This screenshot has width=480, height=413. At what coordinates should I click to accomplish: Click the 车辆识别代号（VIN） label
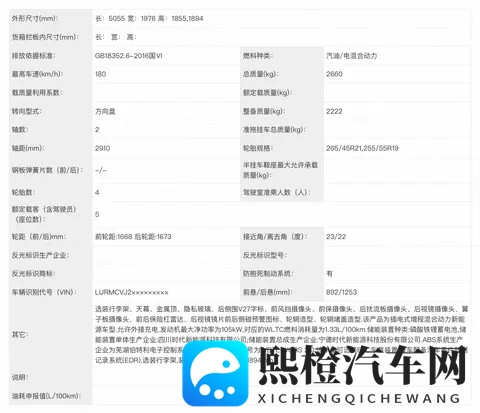[x=44, y=292]
